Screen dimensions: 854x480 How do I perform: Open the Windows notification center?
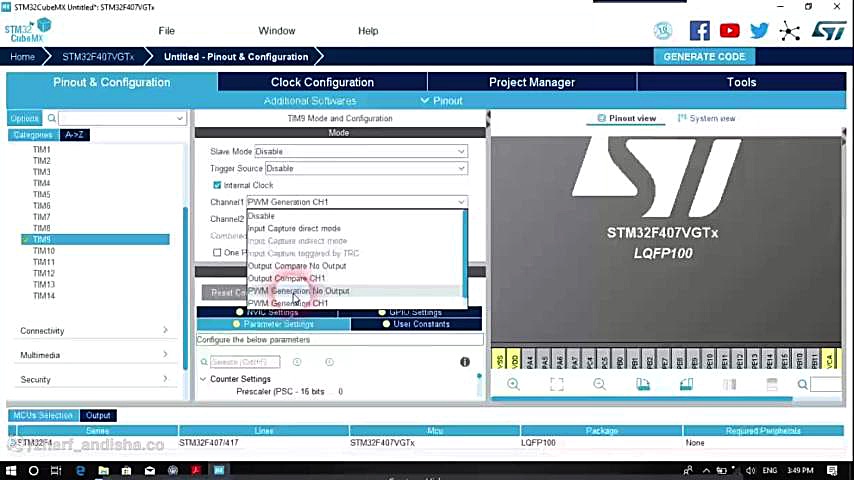[x=832, y=470]
